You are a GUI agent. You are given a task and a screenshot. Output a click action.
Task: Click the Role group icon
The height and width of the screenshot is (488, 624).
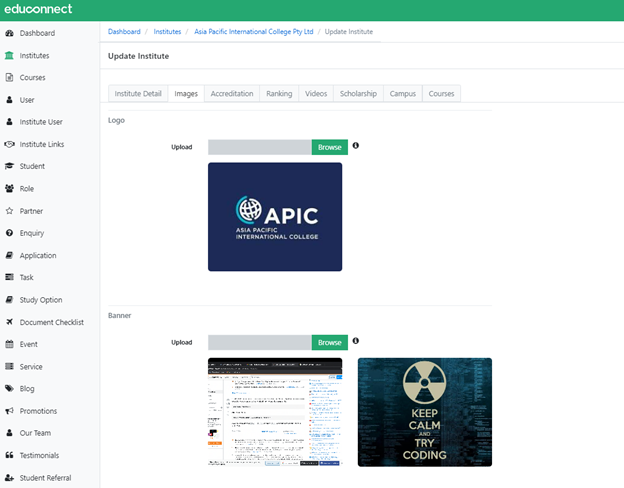pyautogui.click(x=9, y=189)
